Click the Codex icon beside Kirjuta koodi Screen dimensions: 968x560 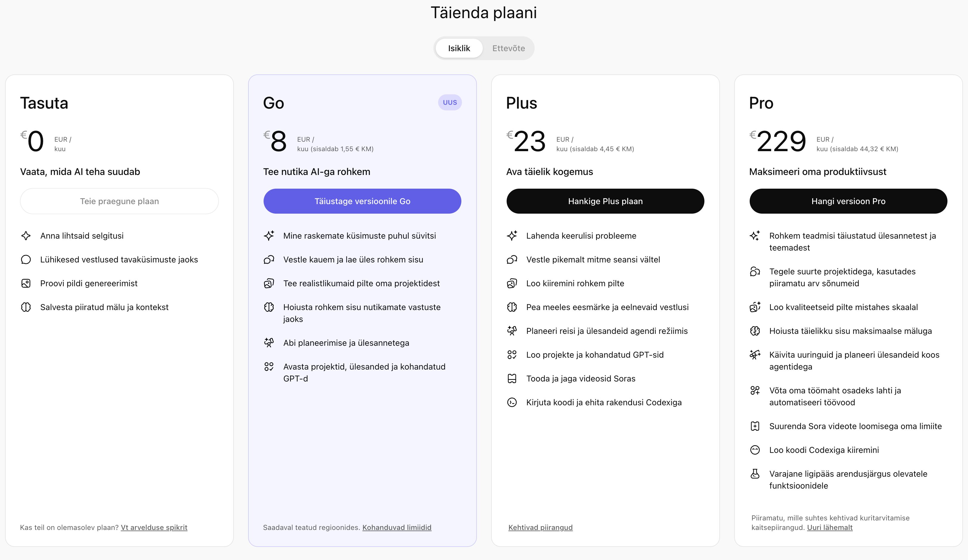(x=512, y=402)
